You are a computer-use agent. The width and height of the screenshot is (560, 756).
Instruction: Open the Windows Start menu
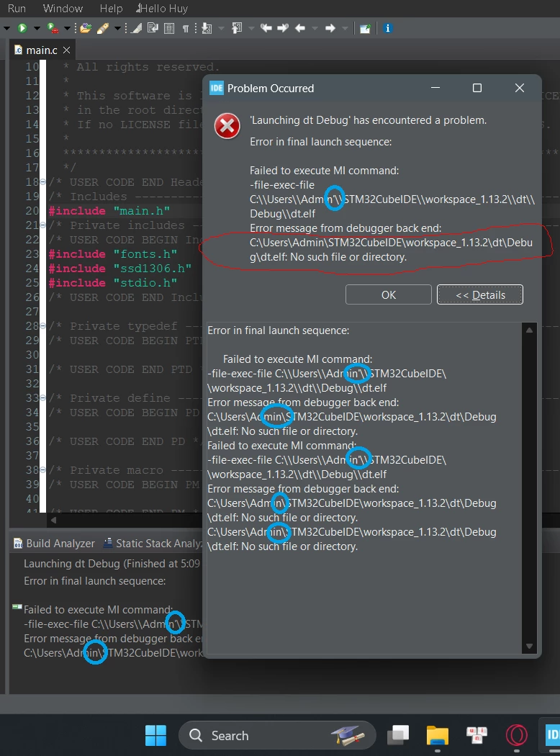[x=155, y=736]
